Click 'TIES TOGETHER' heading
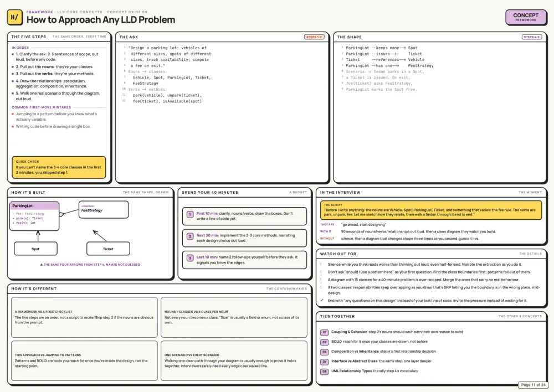The image size is (554, 392). pyautogui.click(x=337, y=317)
